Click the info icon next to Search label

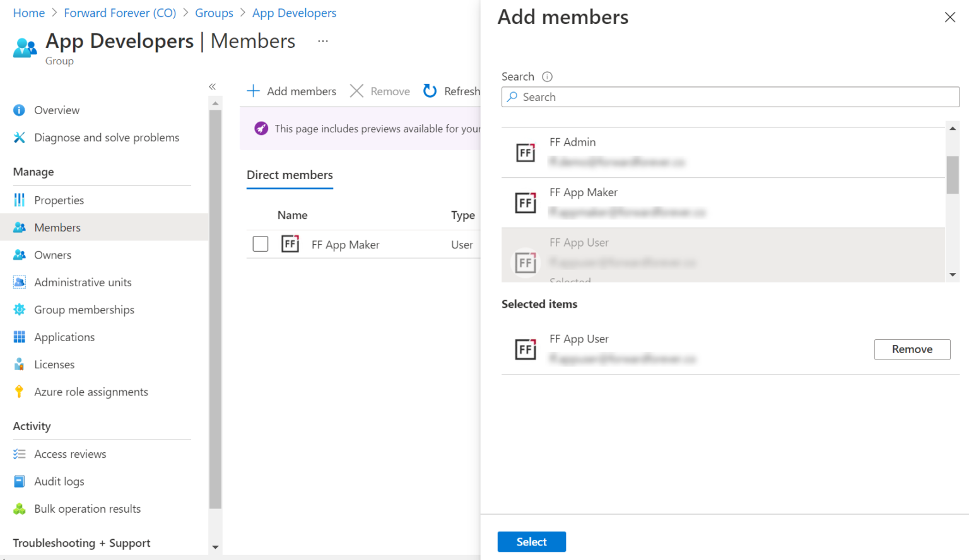tap(548, 76)
